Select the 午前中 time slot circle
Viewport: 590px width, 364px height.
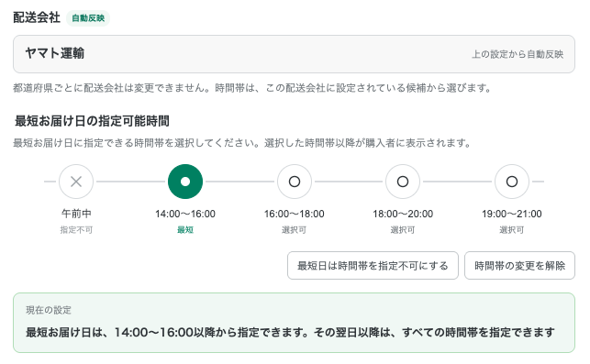[76, 182]
